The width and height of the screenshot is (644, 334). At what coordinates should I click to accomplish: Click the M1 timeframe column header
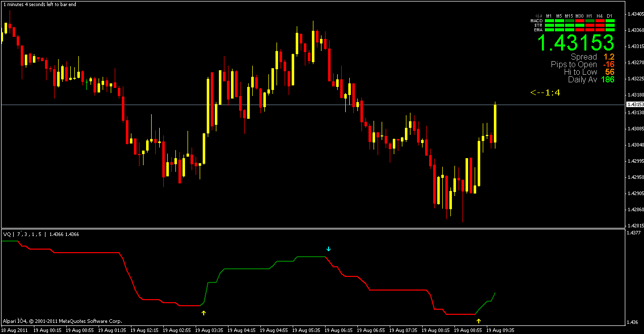pyautogui.click(x=549, y=16)
